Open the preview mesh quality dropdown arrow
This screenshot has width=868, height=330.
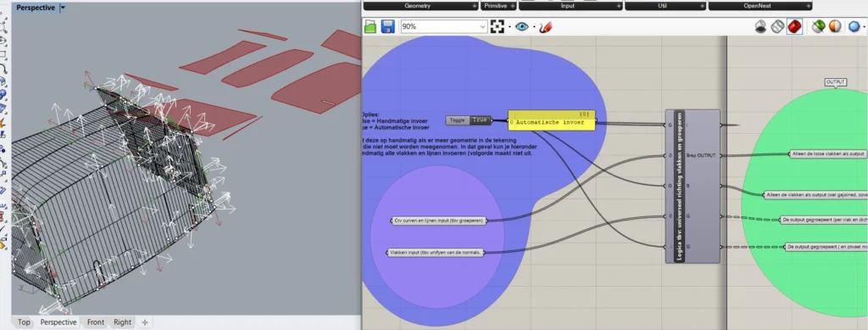(x=865, y=26)
